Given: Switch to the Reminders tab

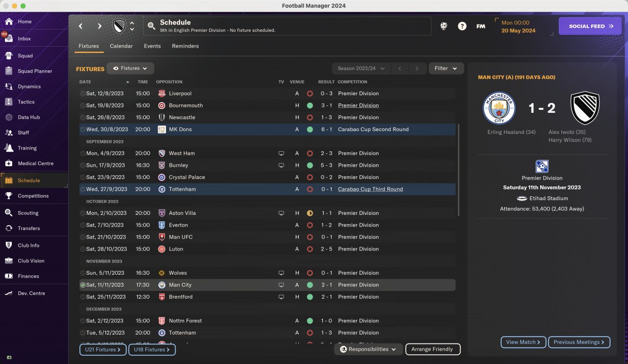Looking at the screenshot, I should 185,46.
